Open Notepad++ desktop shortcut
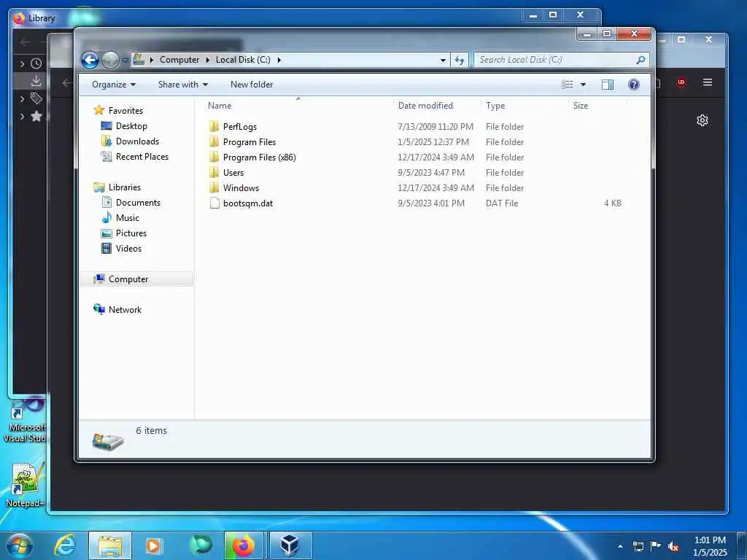 click(x=25, y=485)
